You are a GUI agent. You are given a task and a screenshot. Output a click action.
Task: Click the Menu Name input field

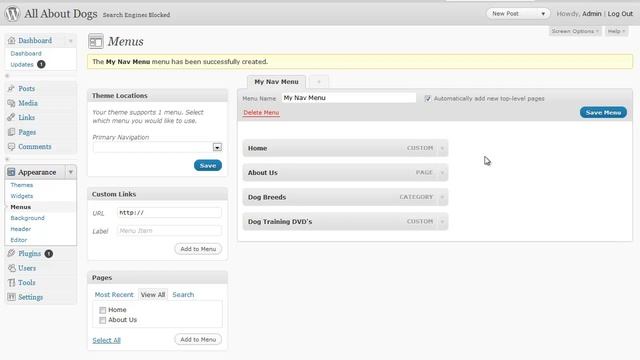coord(349,98)
